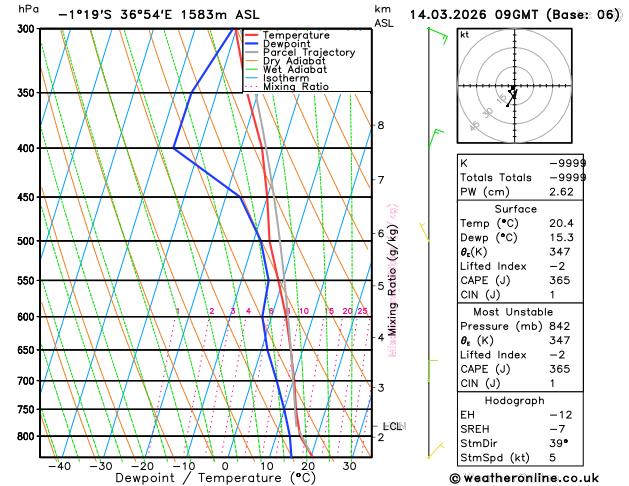Click the 350 hPa pressure label

[28, 93]
